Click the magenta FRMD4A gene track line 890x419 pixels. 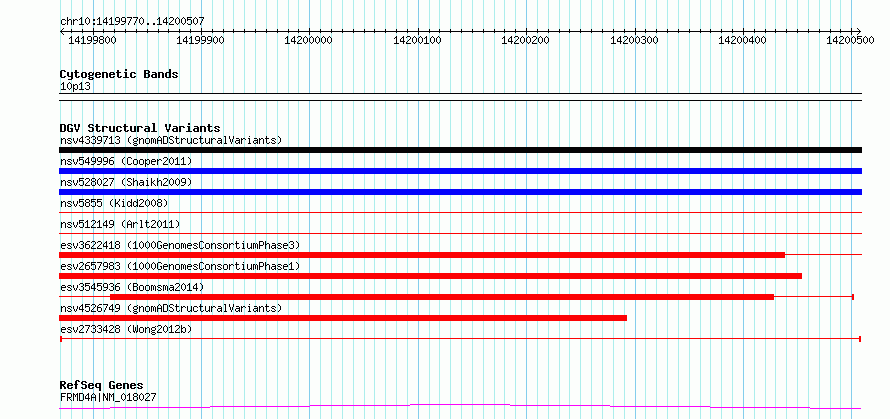point(460,407)
